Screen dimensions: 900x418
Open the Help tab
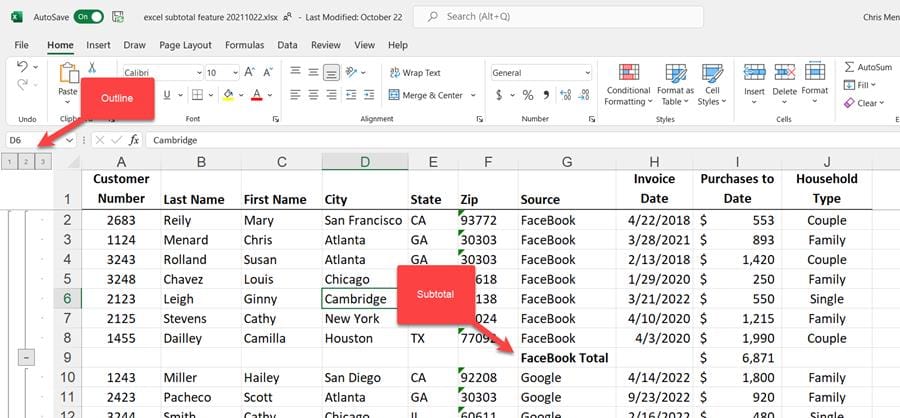[x=398, y=45]
